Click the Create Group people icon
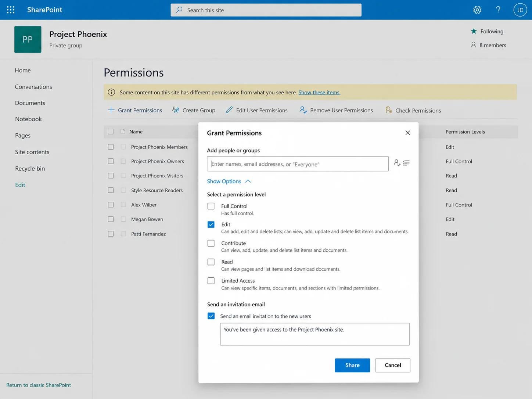 [176, 110]
